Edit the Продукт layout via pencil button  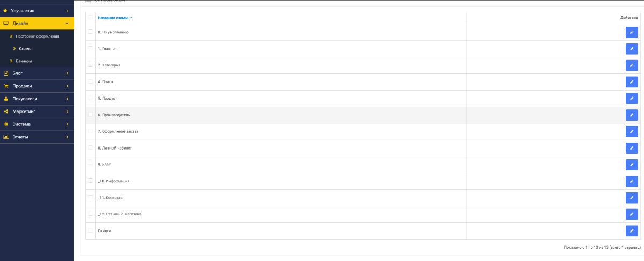[x=632, y=99]
